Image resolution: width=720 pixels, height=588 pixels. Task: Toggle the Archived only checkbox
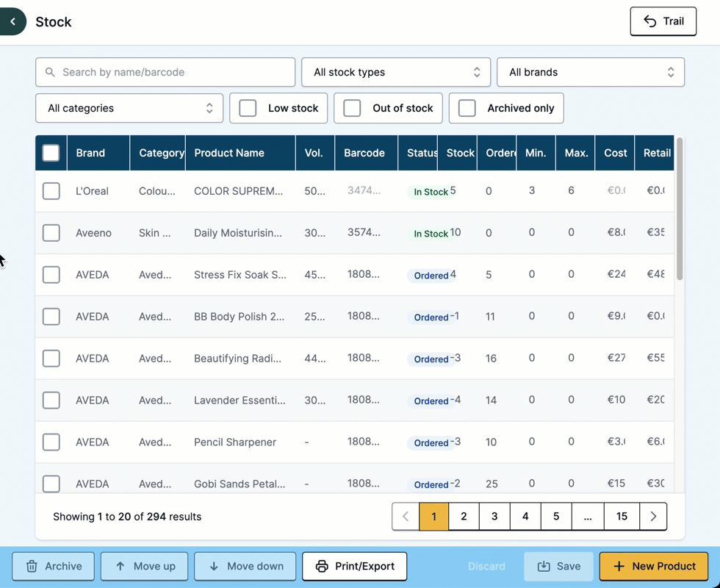tap(467, 108)
